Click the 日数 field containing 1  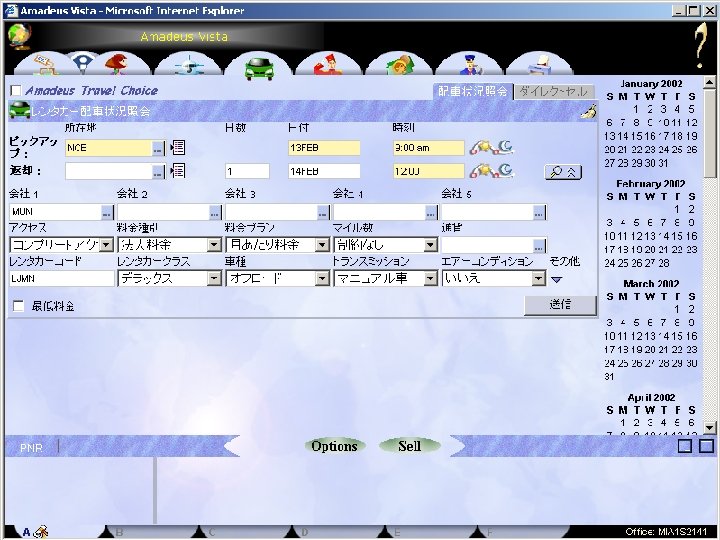pos(248,171)
